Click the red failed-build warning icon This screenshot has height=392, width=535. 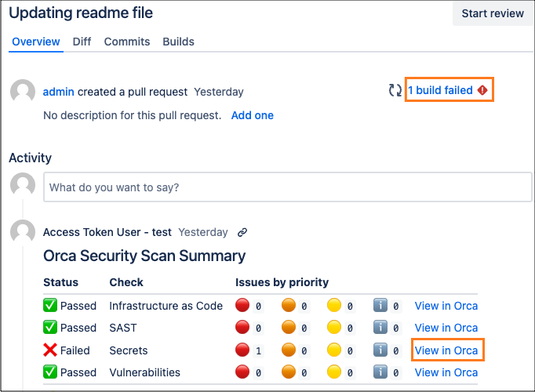tap(482, 90)
